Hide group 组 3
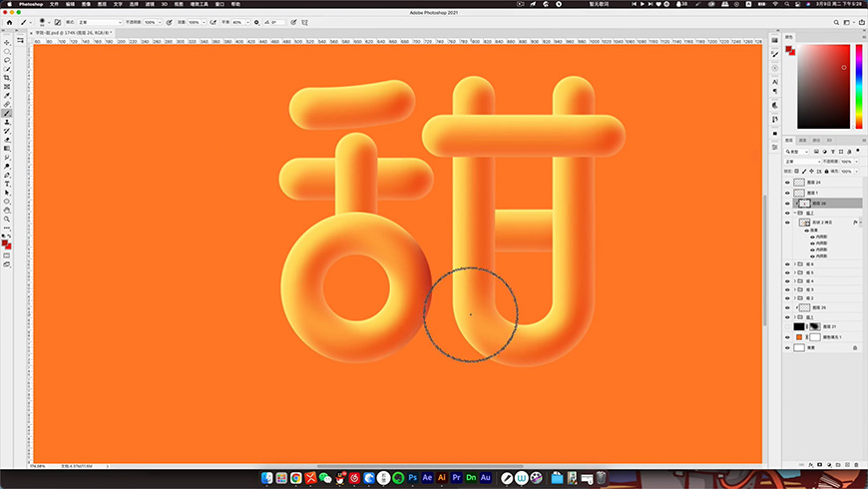Viewport: 868px width, 489px height. [x=787, y=289]
